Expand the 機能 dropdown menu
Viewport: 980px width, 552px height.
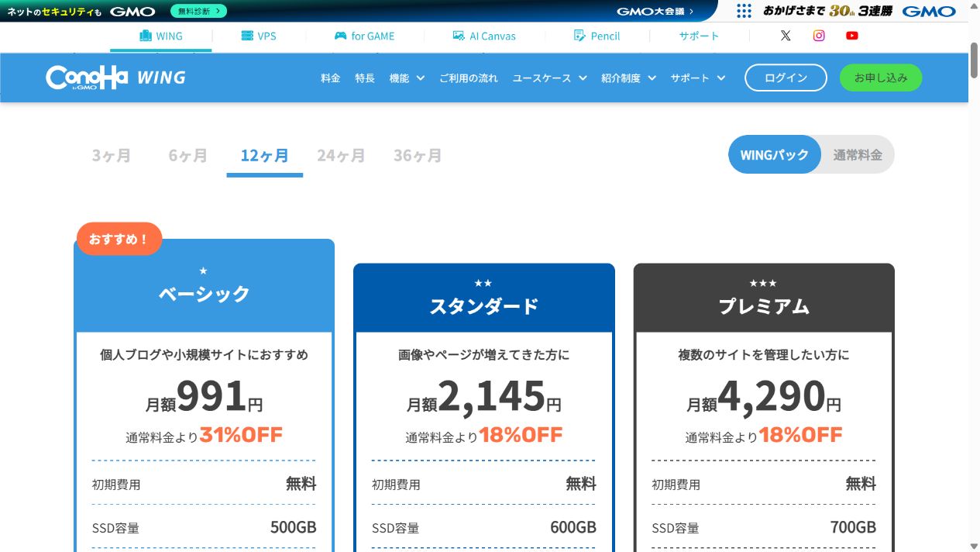(407, 78)
